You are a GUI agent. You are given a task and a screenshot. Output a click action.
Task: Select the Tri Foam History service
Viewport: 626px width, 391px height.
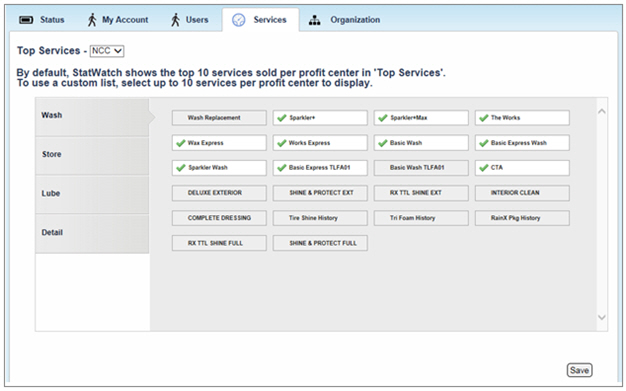[x=421, y=218]
